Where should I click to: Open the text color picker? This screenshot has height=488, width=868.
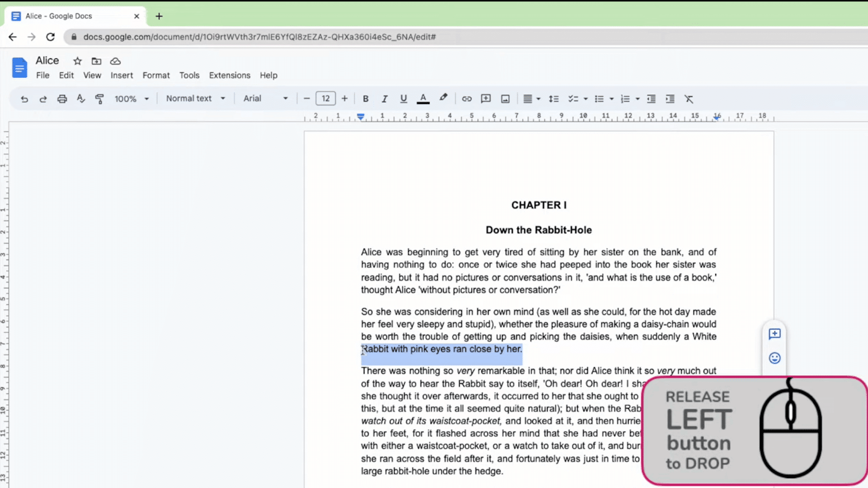coord(423,99)
